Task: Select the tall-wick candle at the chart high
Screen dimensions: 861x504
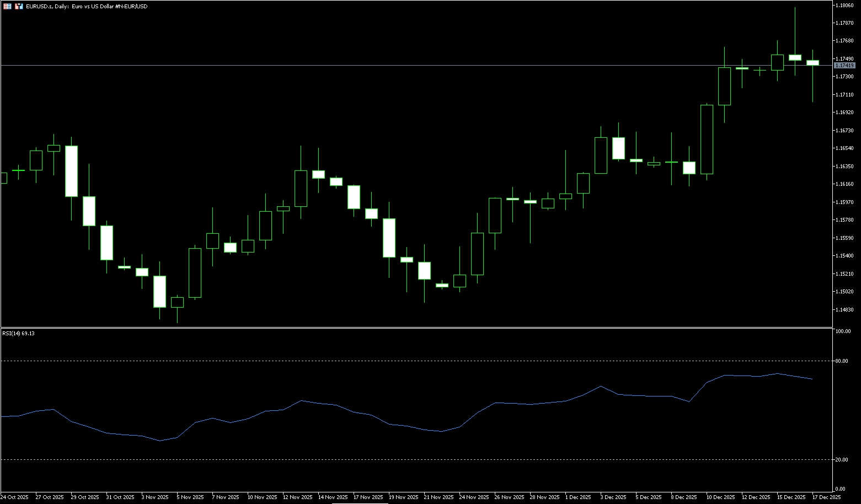Action: point(795,57)
